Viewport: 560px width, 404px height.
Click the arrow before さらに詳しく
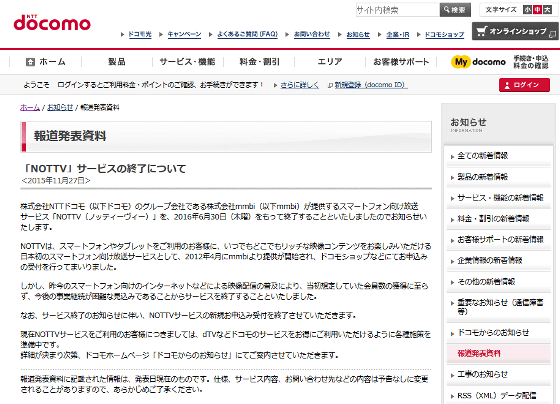(x=275, y=85)
